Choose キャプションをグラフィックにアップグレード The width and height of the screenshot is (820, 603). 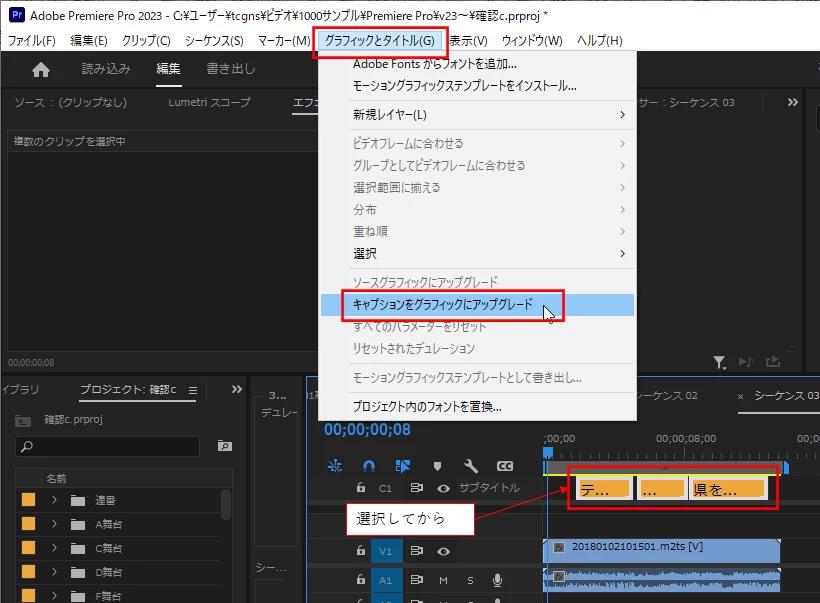[477, 305]
